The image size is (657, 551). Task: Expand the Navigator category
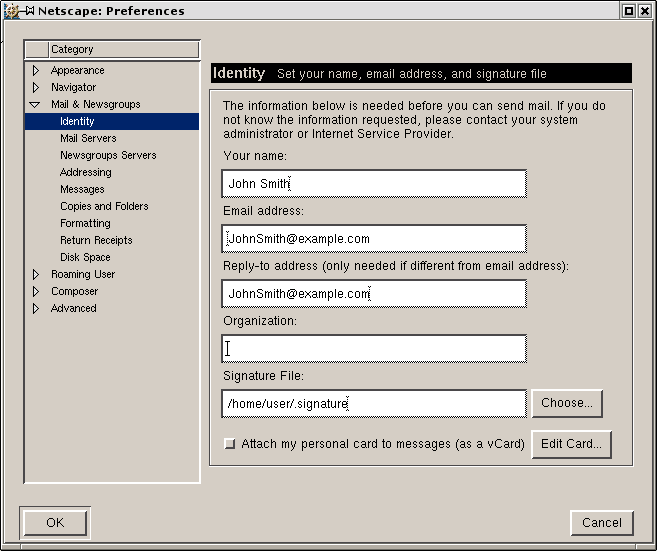coord(36,88)
